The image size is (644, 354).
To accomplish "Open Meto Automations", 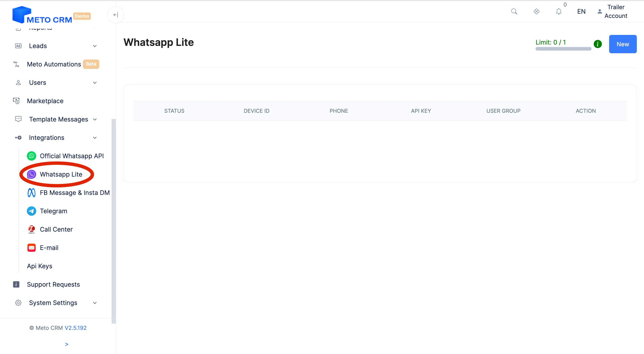I will tap(54, 64).
